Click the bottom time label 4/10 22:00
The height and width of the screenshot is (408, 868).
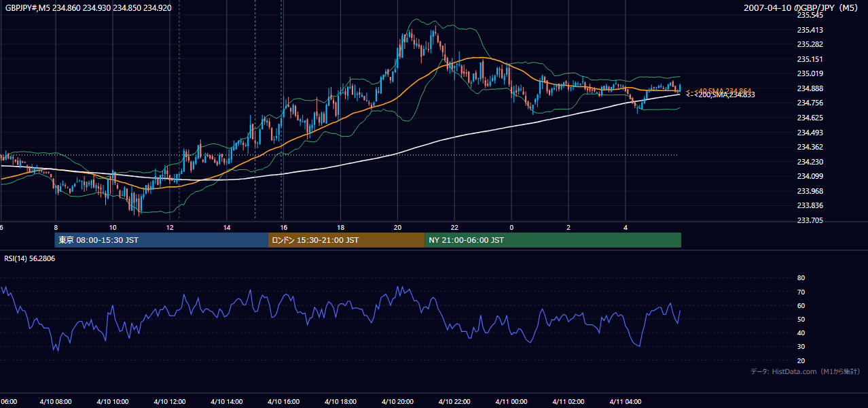454,402
